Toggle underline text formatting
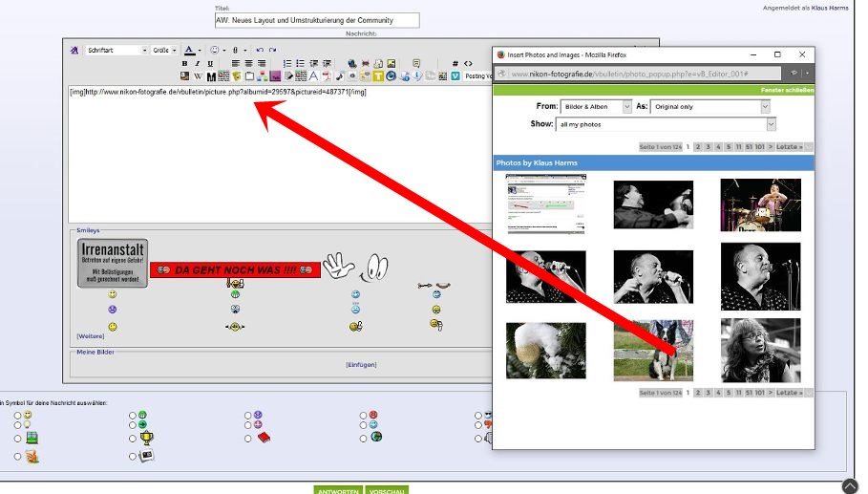This screenshot has height=494, width=868. coord(210,64)
